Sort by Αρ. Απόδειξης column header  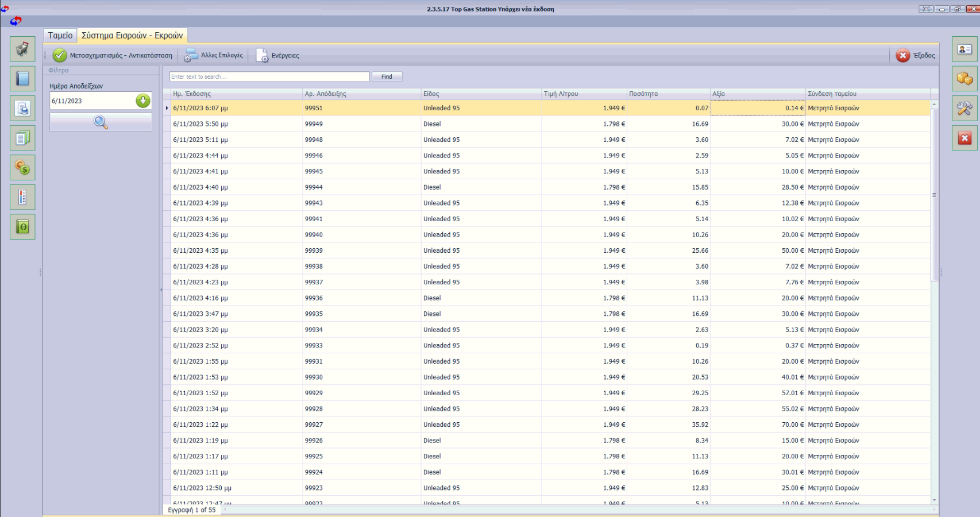click(x=362, y=94)
